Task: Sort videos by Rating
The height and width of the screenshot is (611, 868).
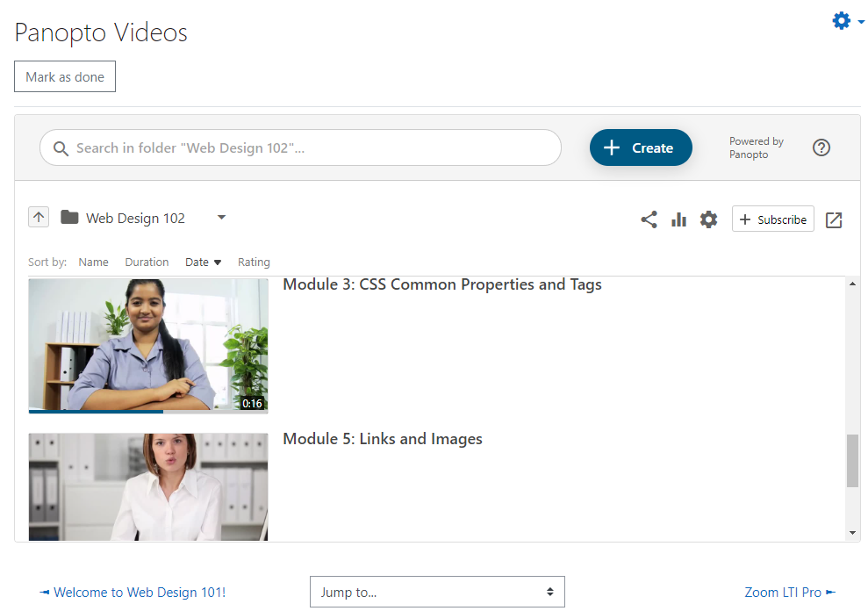Action: coord(255,262)
